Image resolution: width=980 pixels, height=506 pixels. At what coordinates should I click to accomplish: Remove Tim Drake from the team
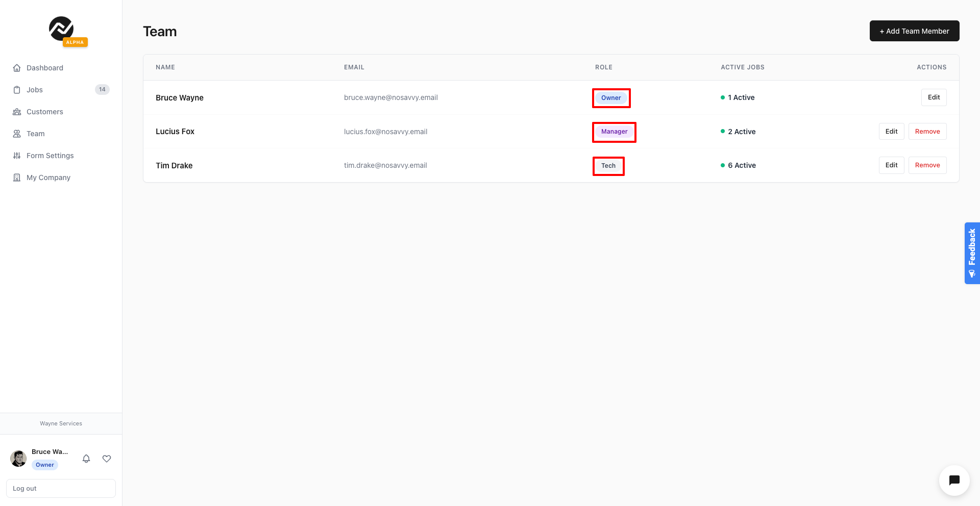click(x=927, y=165)
